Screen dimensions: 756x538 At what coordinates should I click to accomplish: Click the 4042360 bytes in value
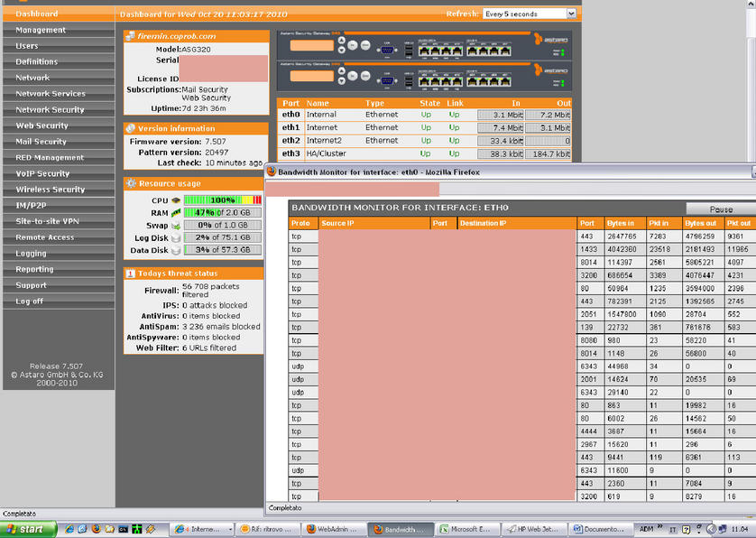click(622, 249)
